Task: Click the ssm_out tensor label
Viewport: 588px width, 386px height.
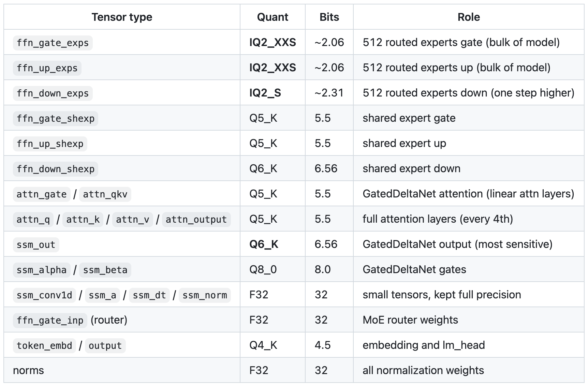Action: point(36,245)
